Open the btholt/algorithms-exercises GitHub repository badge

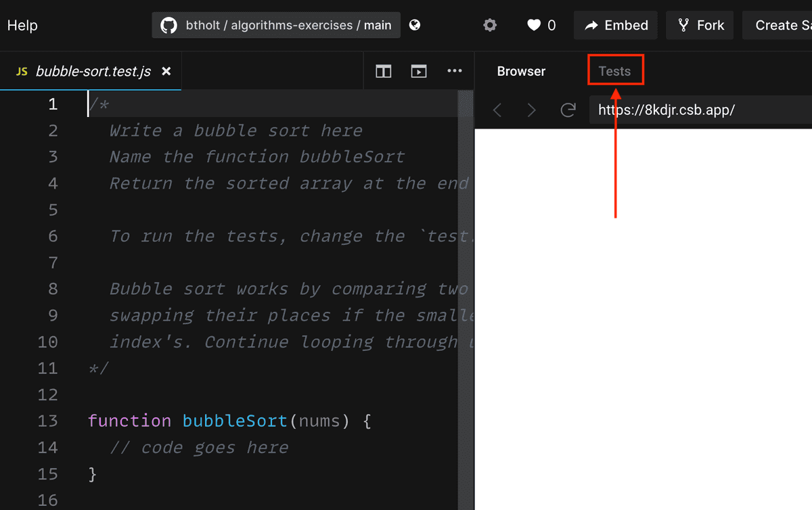(x=276, y=26)
